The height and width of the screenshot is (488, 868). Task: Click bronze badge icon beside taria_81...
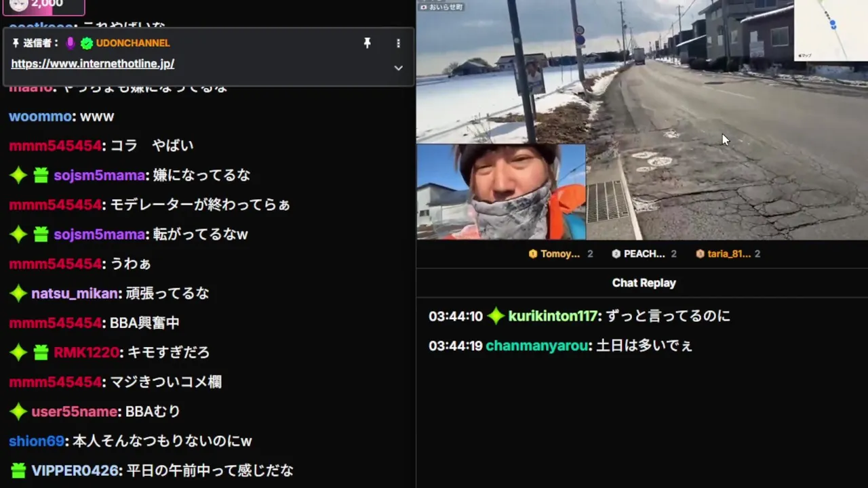click(700, 254)
